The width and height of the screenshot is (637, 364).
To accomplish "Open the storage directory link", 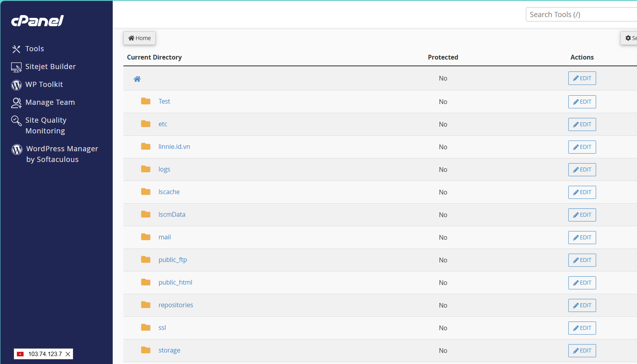I will [169, 351].
